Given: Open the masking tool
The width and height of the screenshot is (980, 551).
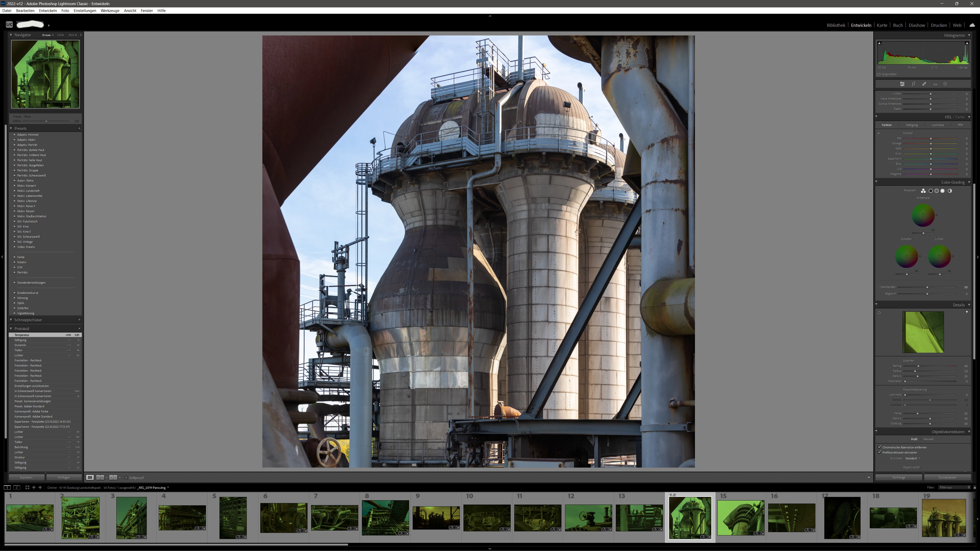Looking at the screenshot, I should click(945, 84).
